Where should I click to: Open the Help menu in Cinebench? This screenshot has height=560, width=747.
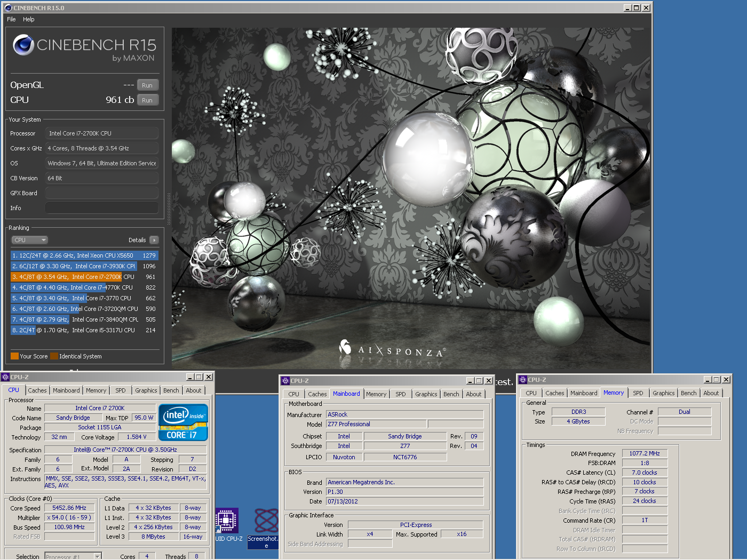[x=29, y=19]
